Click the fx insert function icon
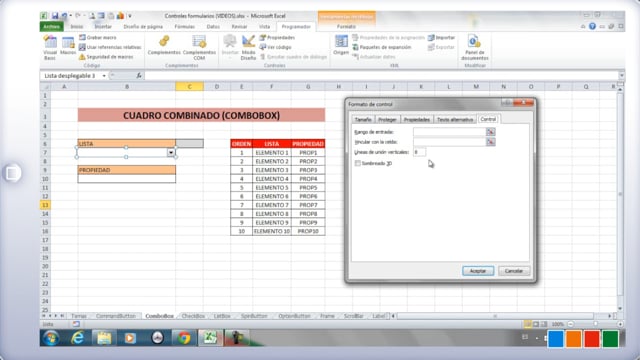 pos(139,76)
